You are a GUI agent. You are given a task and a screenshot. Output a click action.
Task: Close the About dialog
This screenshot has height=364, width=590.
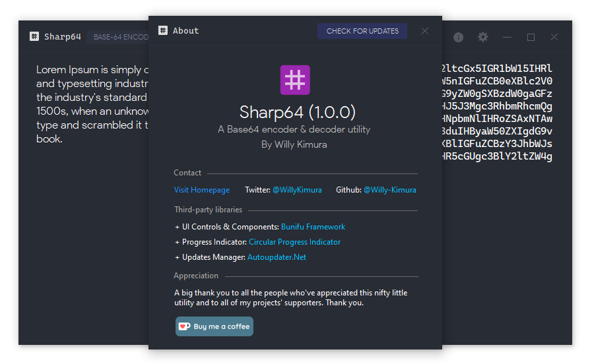425,31
